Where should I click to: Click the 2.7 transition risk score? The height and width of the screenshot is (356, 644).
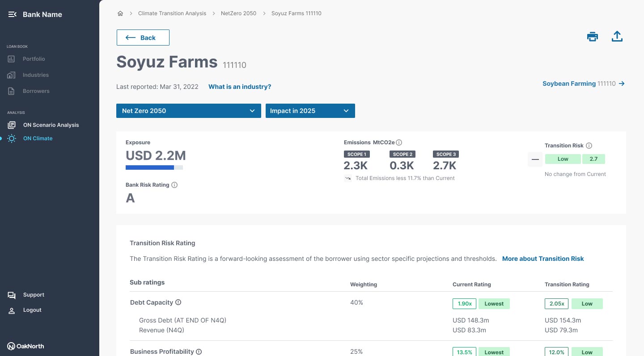[593, 159]
